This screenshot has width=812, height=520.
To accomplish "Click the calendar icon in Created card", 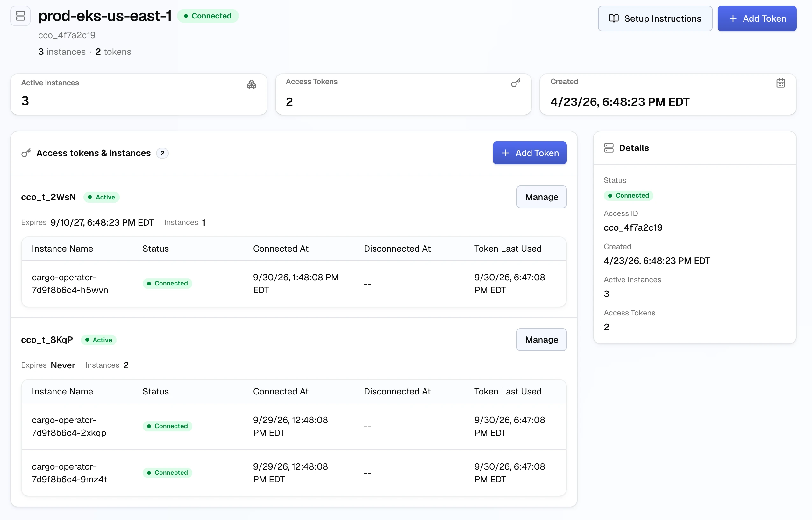I will [x=780, y=83].
